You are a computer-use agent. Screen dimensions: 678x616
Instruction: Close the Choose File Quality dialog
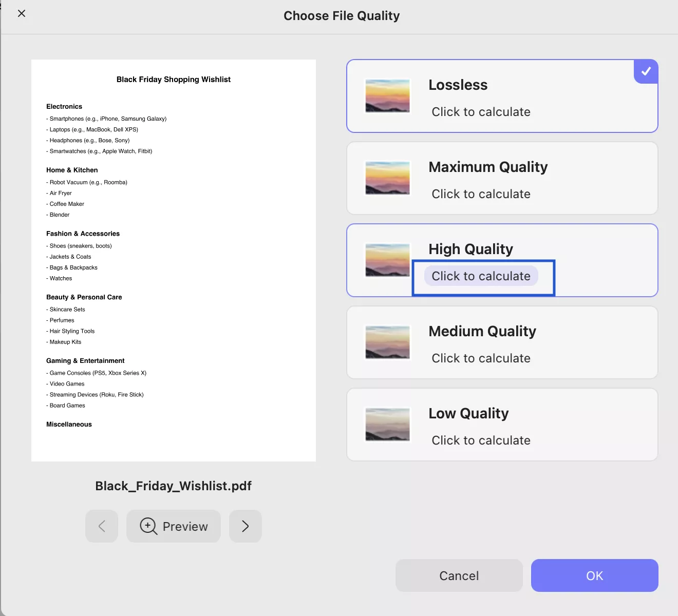pyautogui.click(x=21, y=13)
